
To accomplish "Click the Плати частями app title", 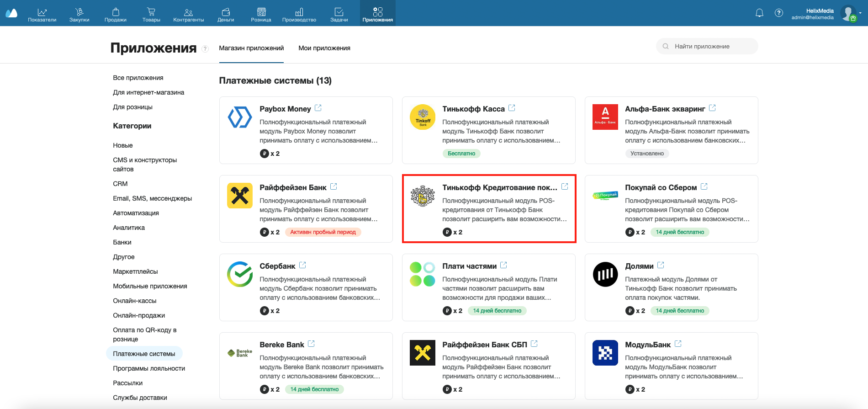I will (x=469, y=266).
